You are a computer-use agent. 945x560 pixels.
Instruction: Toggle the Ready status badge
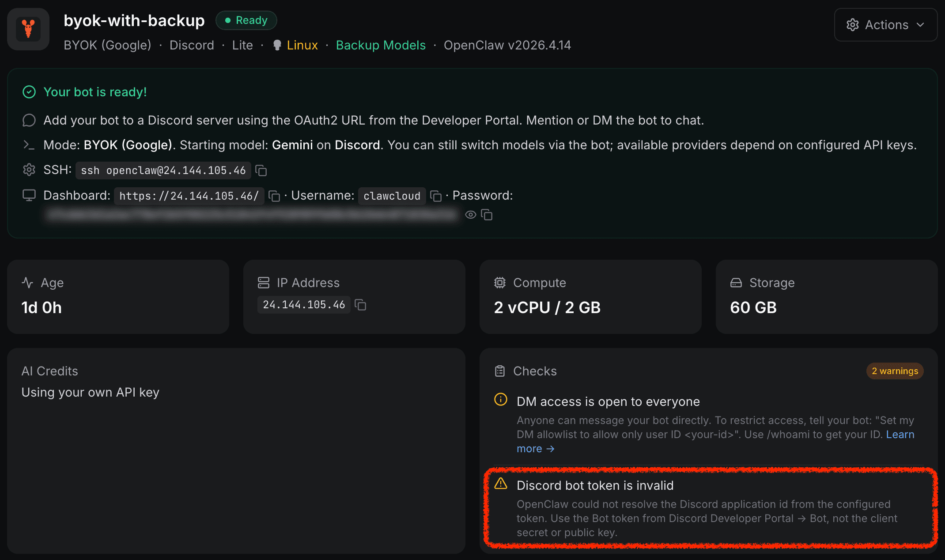246,20
